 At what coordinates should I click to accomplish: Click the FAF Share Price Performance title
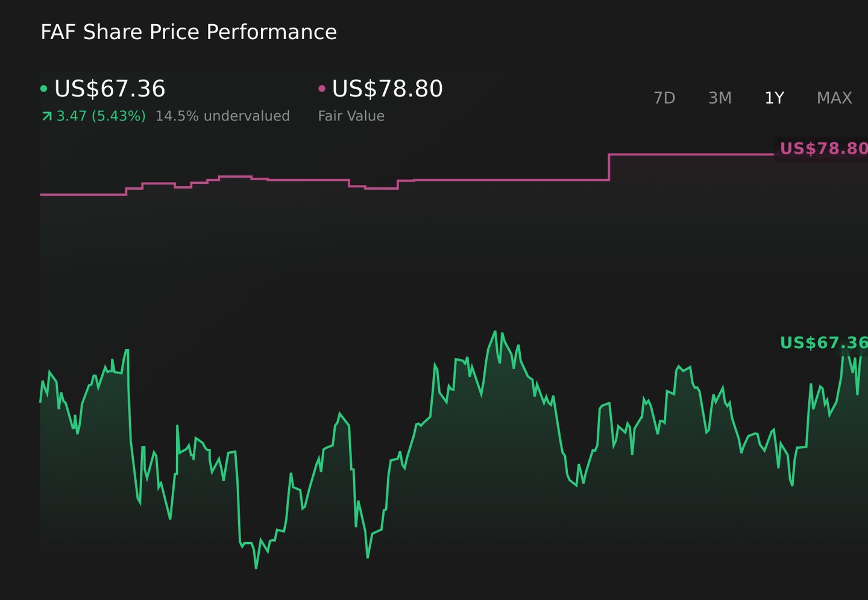pos(189,32)
